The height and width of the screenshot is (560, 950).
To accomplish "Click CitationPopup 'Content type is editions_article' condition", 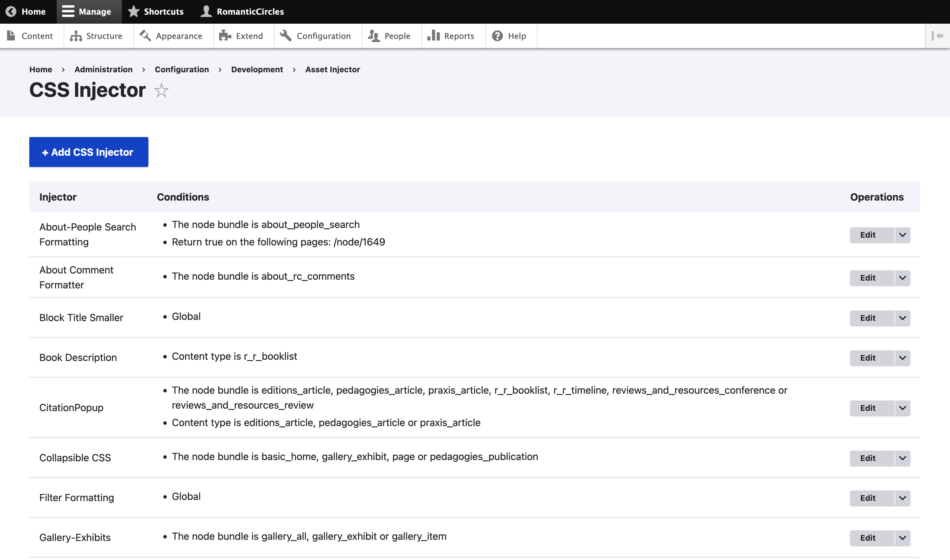I will 326,423.
